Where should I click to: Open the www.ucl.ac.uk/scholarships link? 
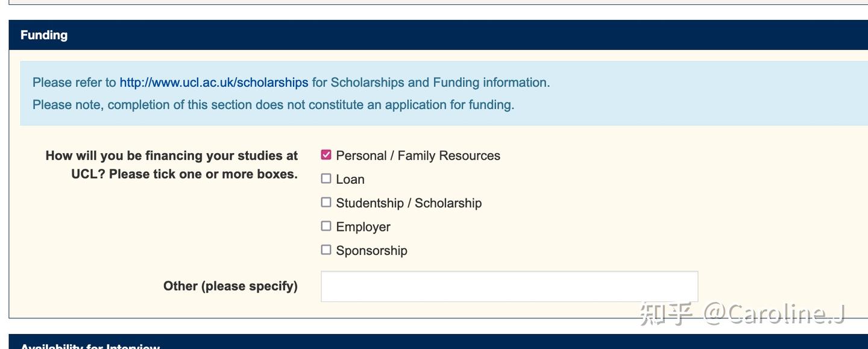click(x=214, y=83)
